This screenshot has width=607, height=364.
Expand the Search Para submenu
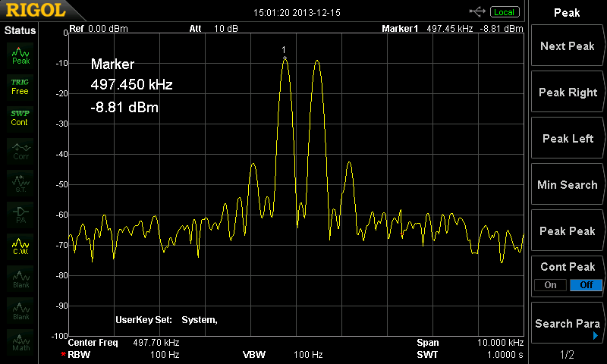(x=567, y=324)
